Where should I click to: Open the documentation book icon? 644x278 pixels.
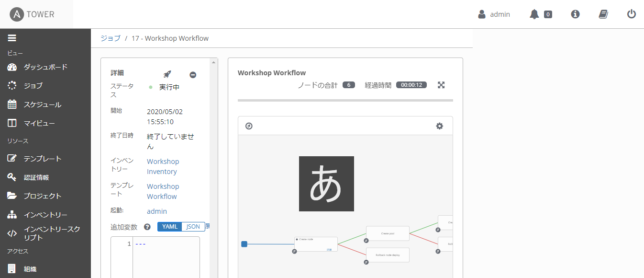pos(603,14)
